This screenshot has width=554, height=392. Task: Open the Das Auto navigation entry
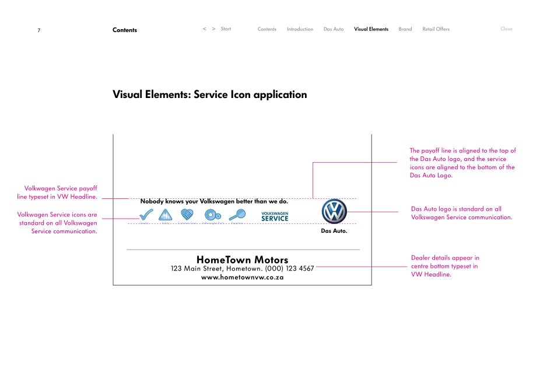click(x=333, y=29)
